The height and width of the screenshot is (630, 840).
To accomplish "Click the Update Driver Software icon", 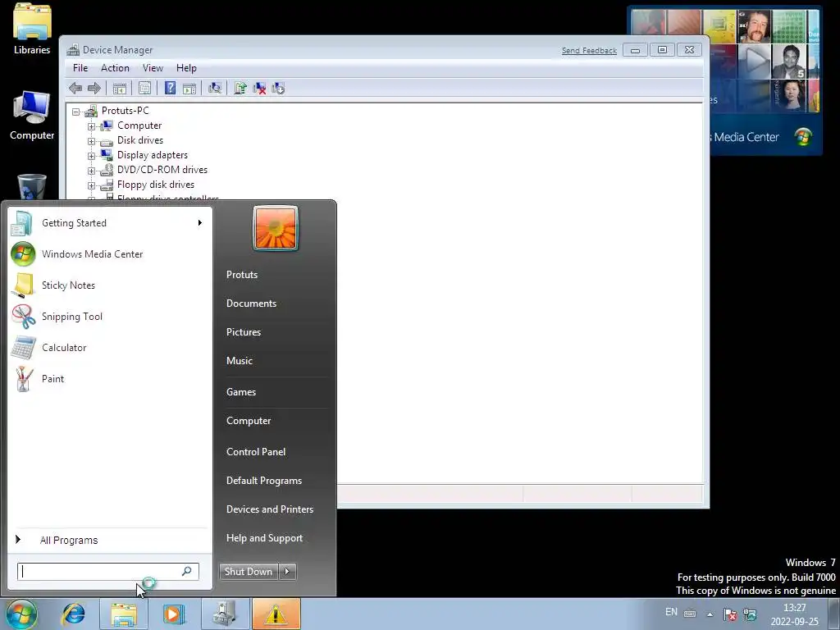I will pos(240,88).
